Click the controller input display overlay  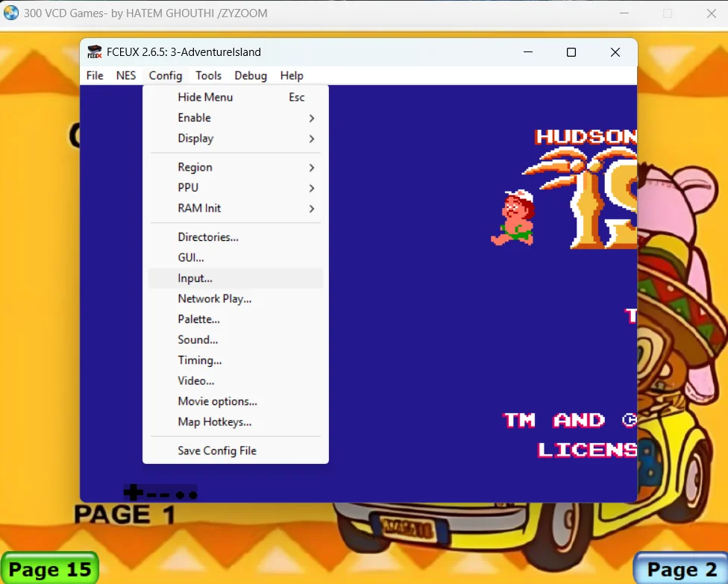click(x=160, y=492)
